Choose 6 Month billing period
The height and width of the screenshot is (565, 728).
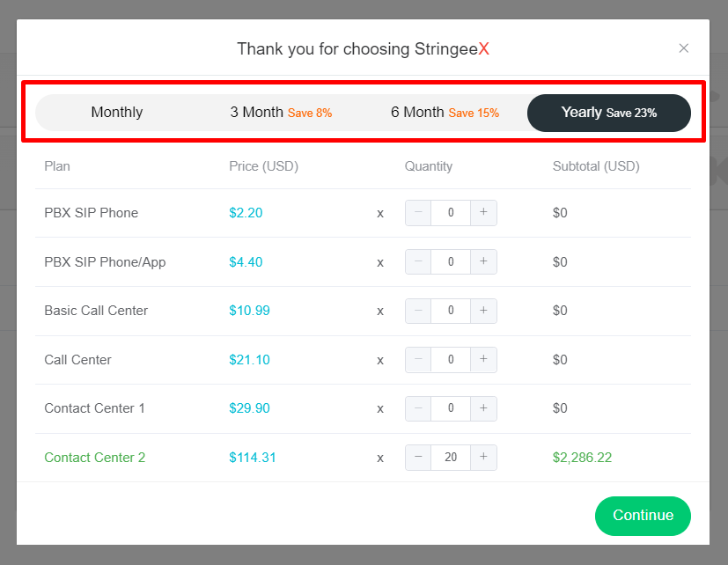pyautogui.click(x=445, y=113)
